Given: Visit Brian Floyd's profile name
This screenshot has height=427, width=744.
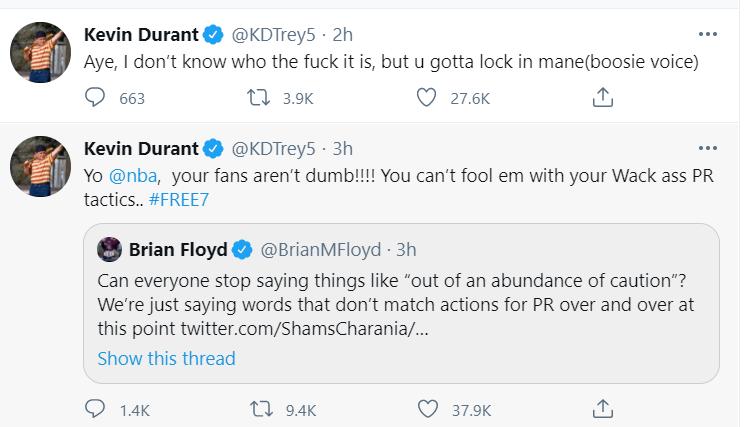Looking at the screenshot, I should point(177,249).
